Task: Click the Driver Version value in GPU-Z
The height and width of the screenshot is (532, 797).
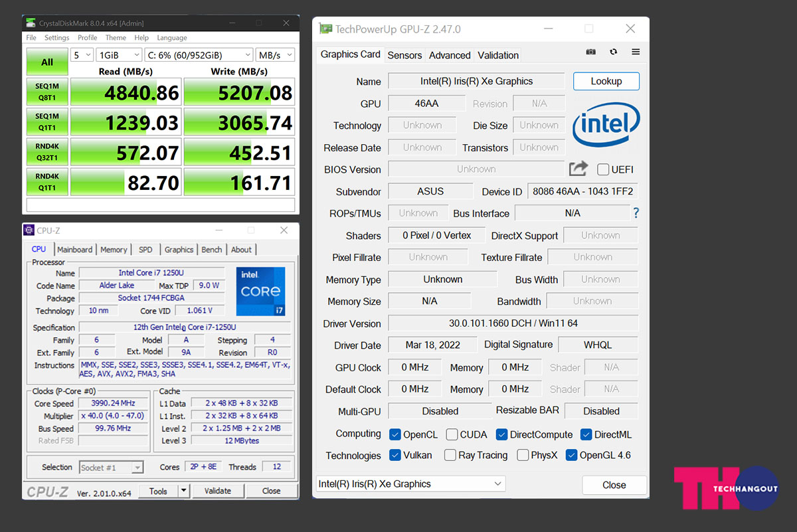Action: (513, 323)
